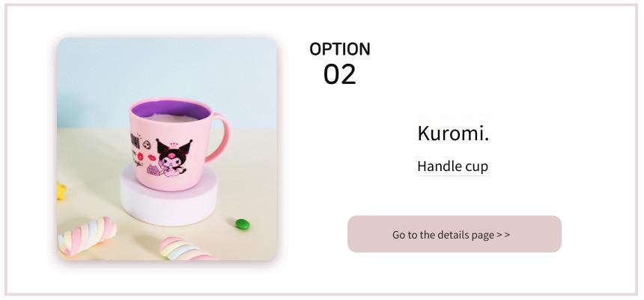The image size is (644, 300).
Task: Click the Handle cup subtitle text
Action: tap(453, 166)
